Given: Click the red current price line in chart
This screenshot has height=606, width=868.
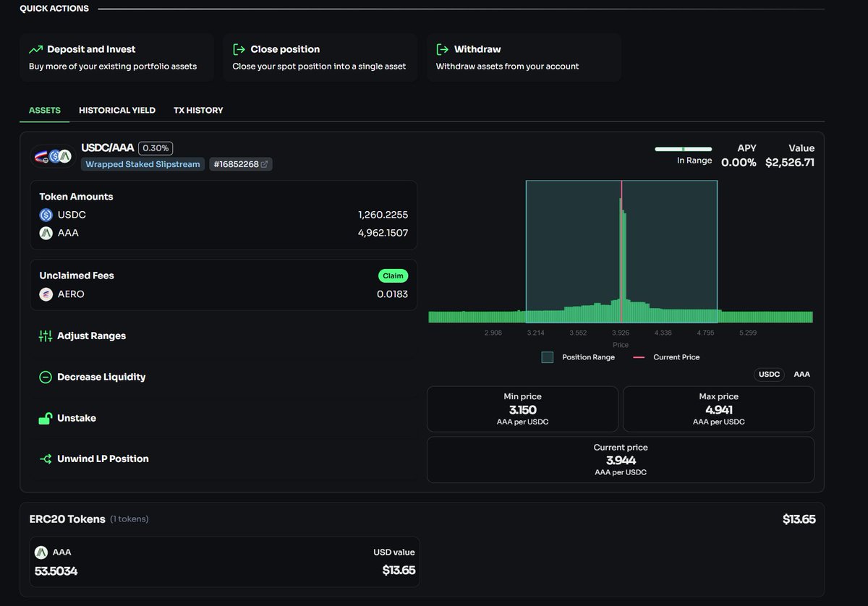Looking at the screenshot, I should pyautogui.click(x=621, y=252).
